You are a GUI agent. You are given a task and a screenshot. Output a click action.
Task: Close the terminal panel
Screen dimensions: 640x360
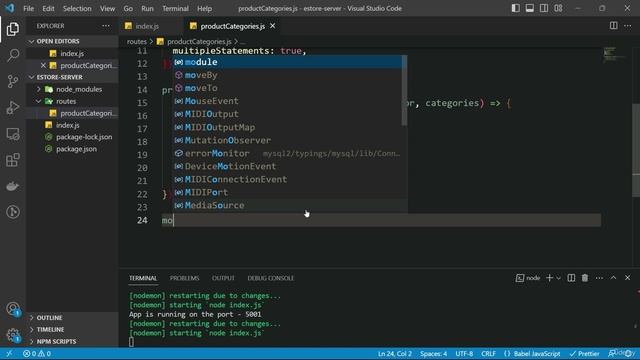click(x=627, y=278)
